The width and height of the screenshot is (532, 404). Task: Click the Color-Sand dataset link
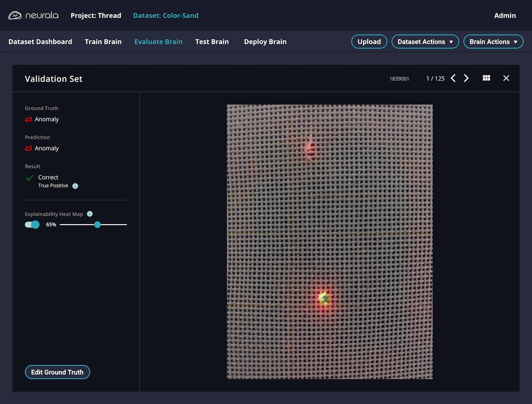(x=165, y=15)
